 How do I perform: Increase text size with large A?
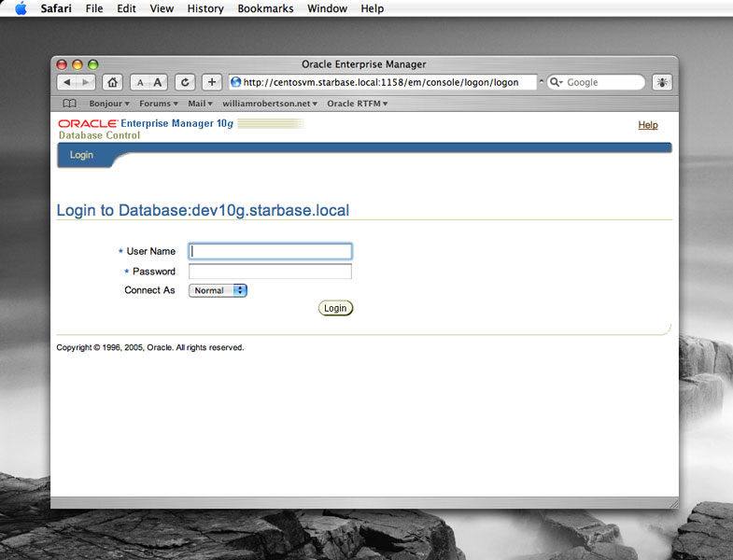coord(158,83)
